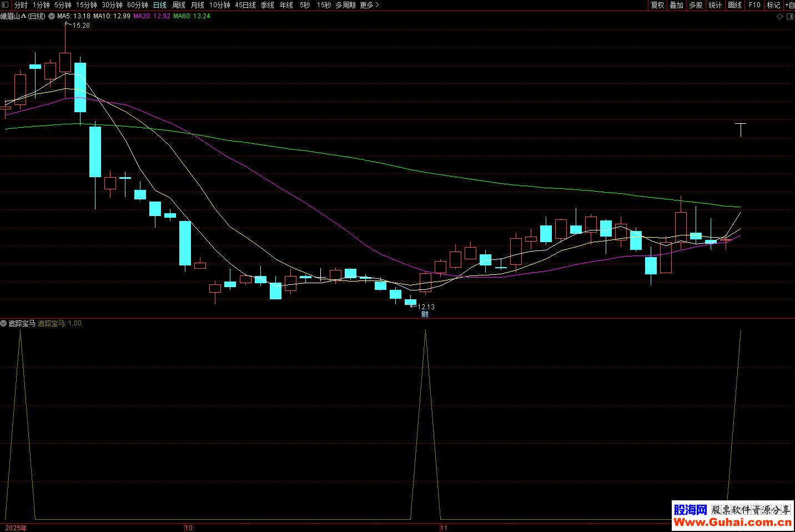Open the 多周期 multi-period view
The height and width of the screenshot is (532, 795).
tap(345, 5)
